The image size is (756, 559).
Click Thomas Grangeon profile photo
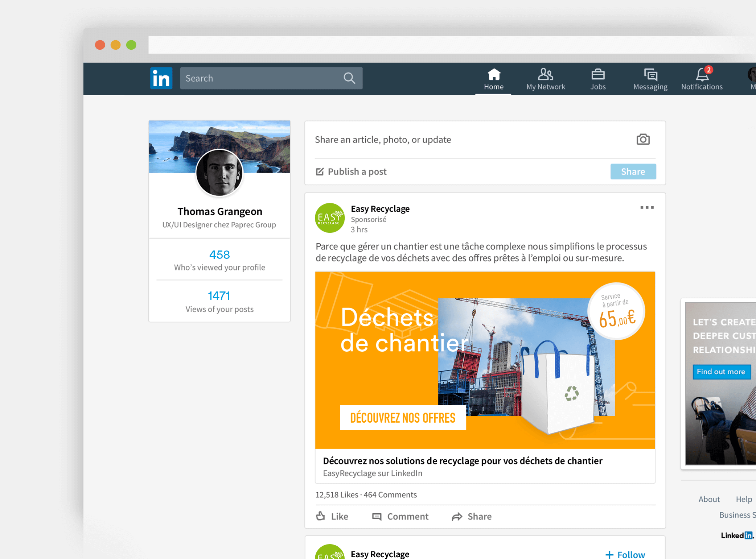219,173
